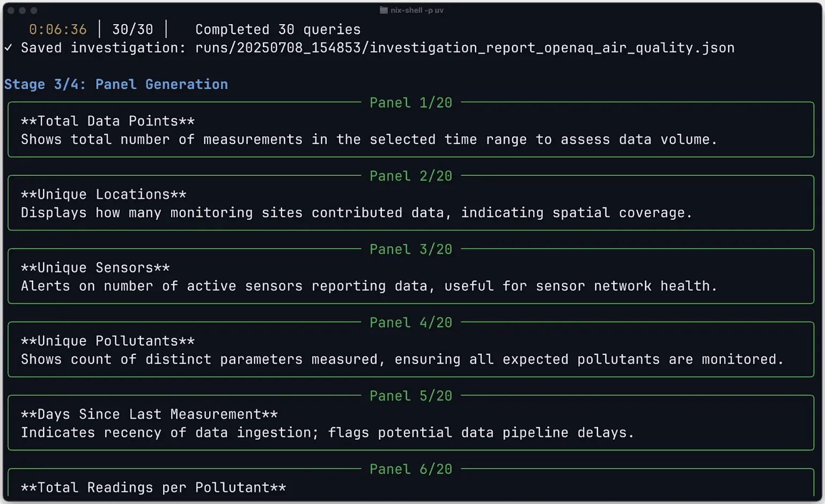Click the nix-shell -p uv window title
The height and width of the screenshot is (504, 825).
point(417,10)
